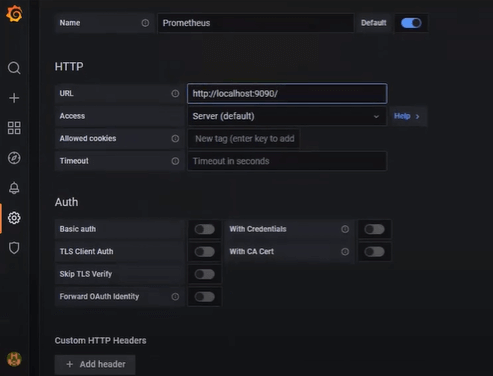Show info tooltip for Forward OAuth Identity
The height and width of the screenshot is (376, 493).
coord(175,297)
